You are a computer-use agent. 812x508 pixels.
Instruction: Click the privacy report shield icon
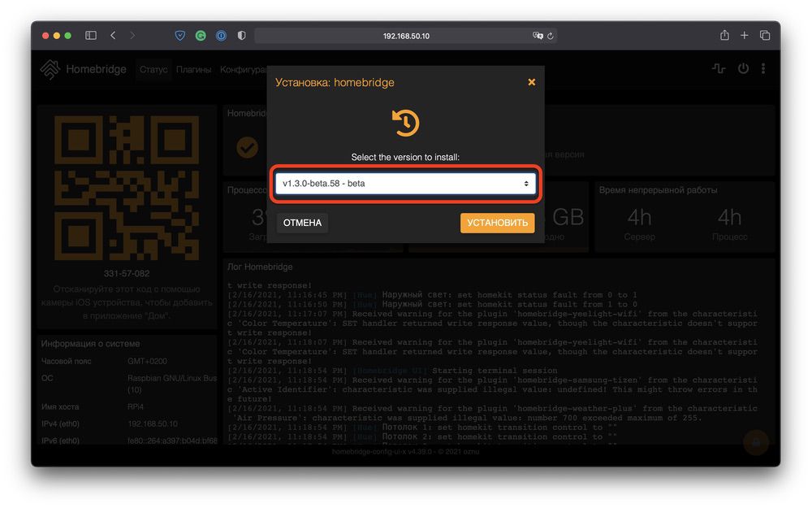241,35
